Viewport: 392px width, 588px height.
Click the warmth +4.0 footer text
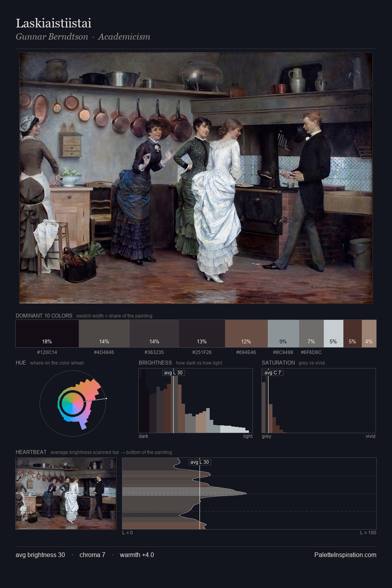(137, 555)
